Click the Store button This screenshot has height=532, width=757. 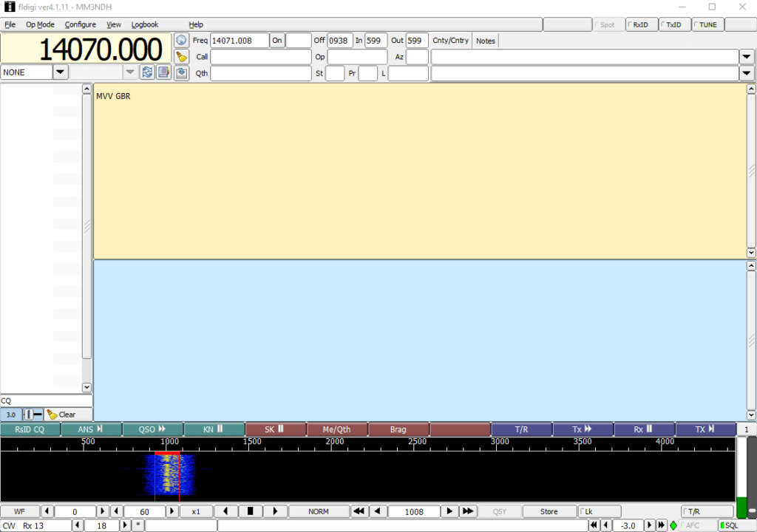click(x=549, y=511)
